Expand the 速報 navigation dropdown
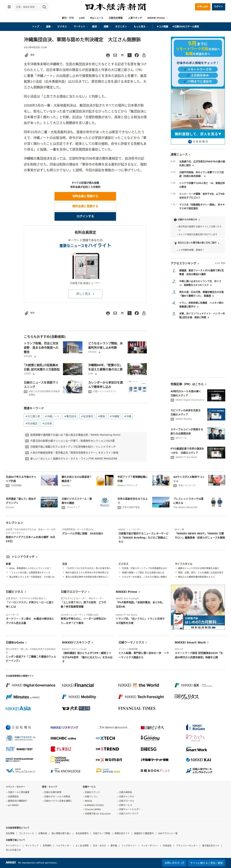The image size is (231, 868). pyautogui.click(x=50, y=26)
